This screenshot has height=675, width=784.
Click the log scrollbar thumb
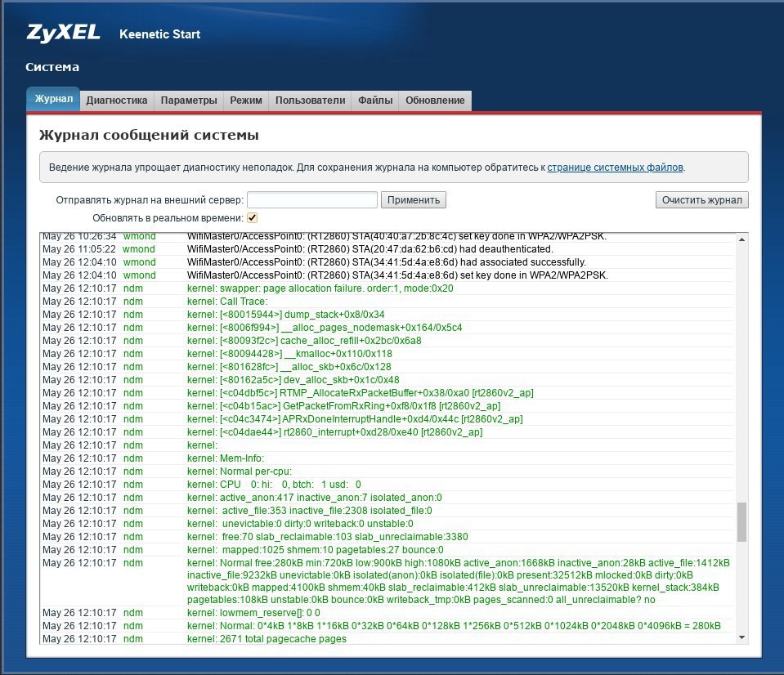tap(742, 521)
